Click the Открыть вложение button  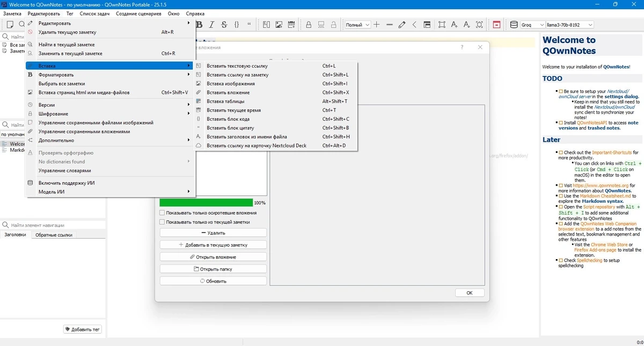click(x=213, y=257)
